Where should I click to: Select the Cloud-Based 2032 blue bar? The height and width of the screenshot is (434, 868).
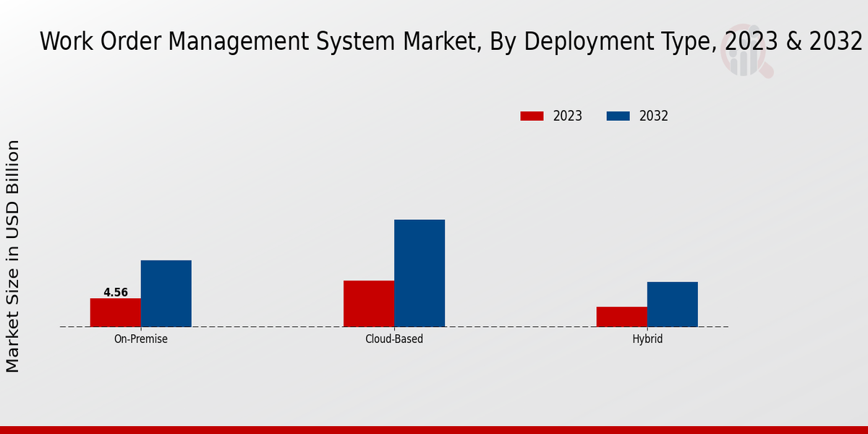coord(420,273)
